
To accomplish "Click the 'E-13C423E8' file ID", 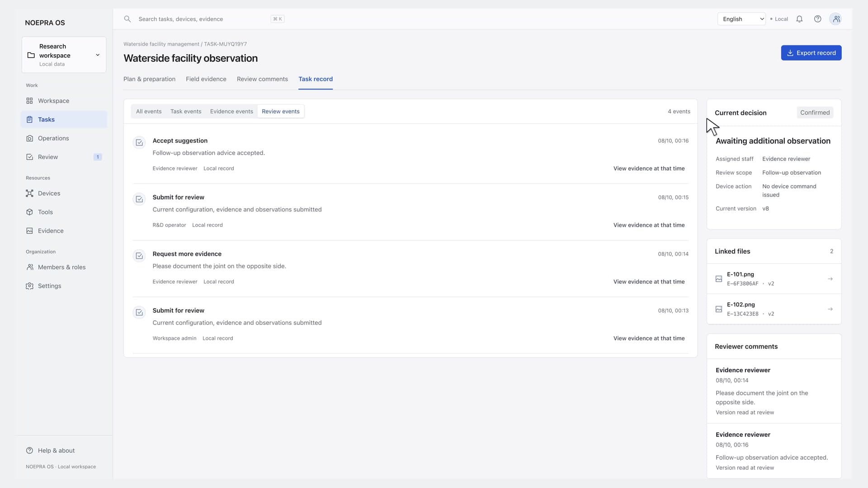I will pyautogui.click(x=742, y=314).
